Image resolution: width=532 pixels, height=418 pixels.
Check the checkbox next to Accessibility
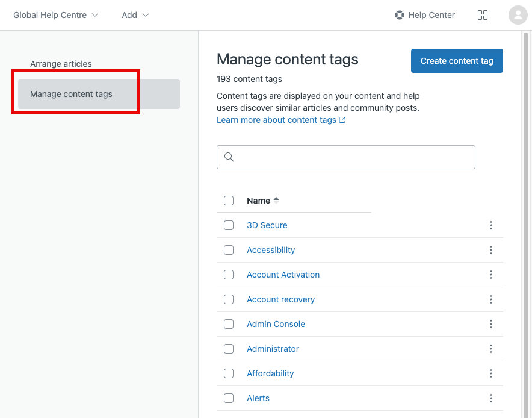[229, 250]
